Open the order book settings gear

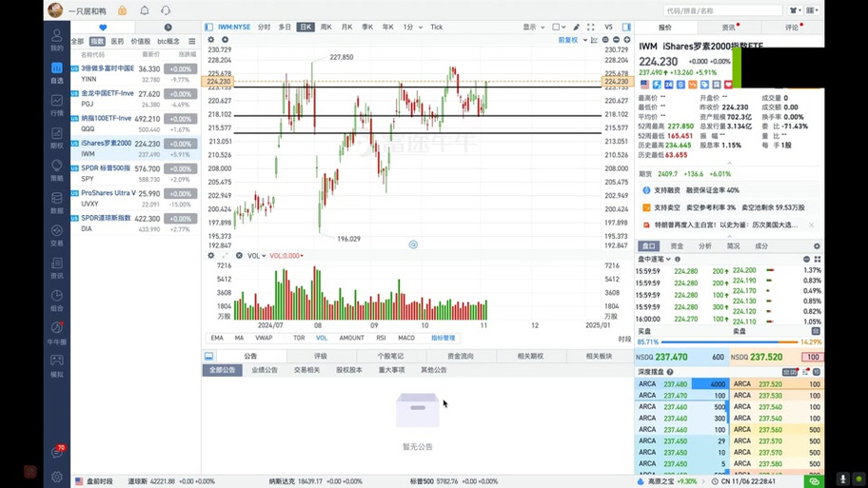pyautogui.click(x=817, y=246)
